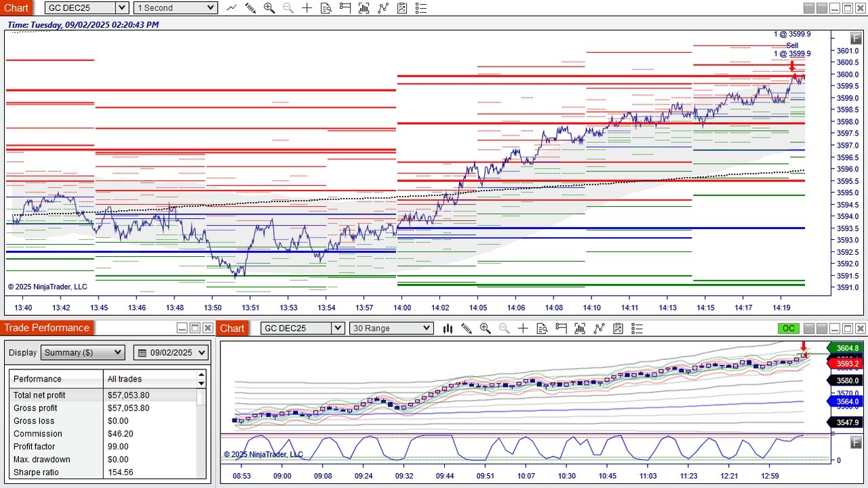Open chart properties list icon in 30 Range chart

[637, 329]
